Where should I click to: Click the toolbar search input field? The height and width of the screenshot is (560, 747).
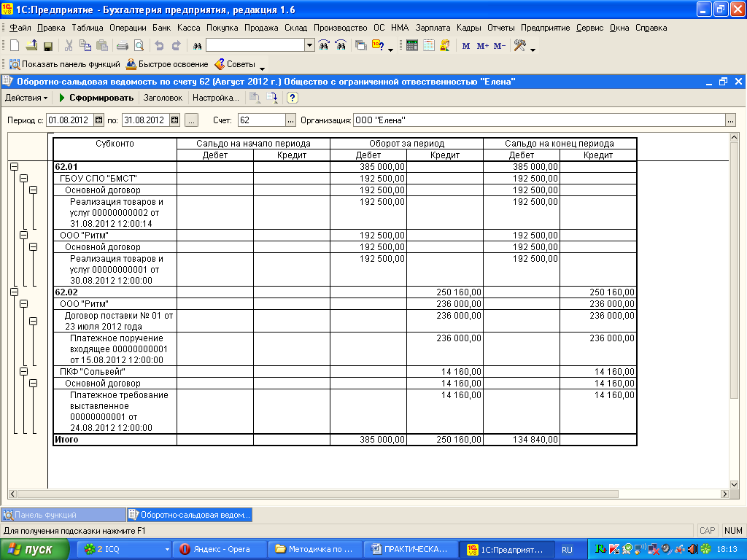click(x=256, y=46)
